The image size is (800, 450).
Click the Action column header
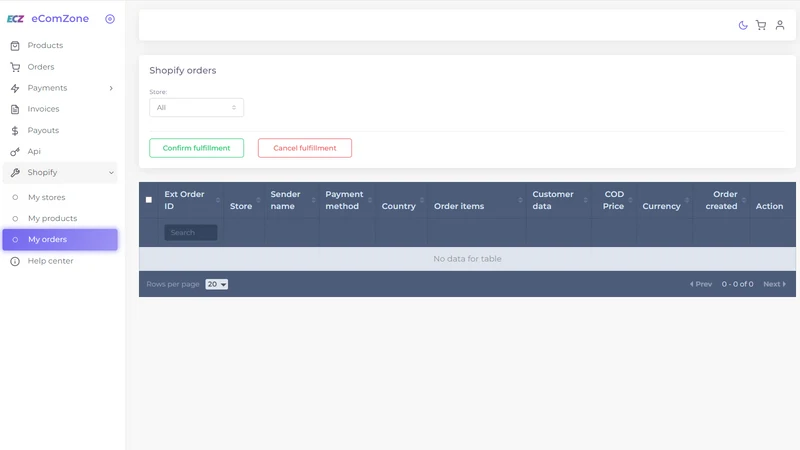769,206
